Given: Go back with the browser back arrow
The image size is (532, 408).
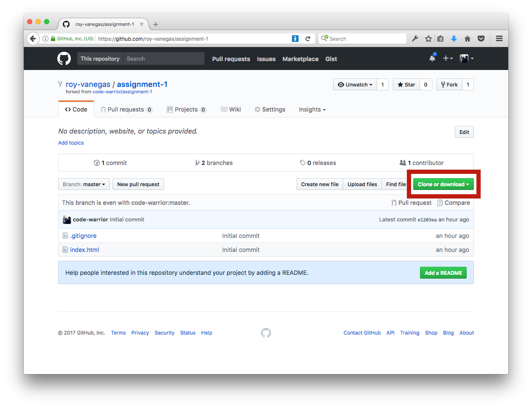Looking at the screenshot, I should pos(33,39).
